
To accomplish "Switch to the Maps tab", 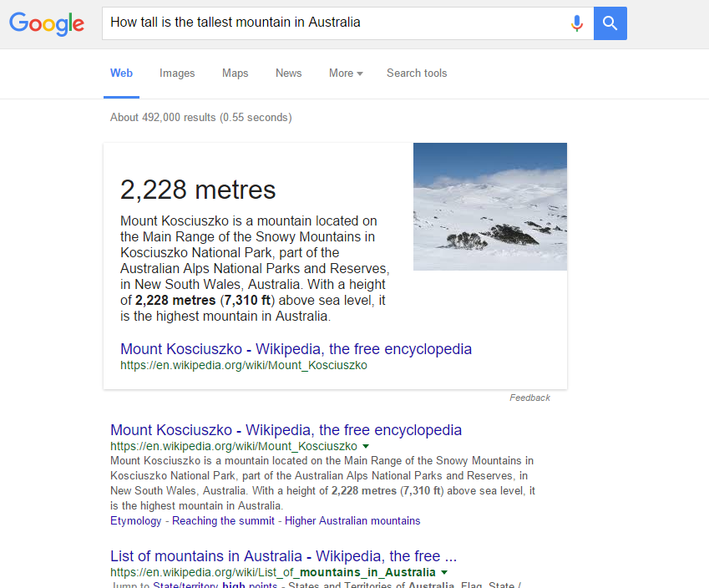I will [x=235, y=73].
